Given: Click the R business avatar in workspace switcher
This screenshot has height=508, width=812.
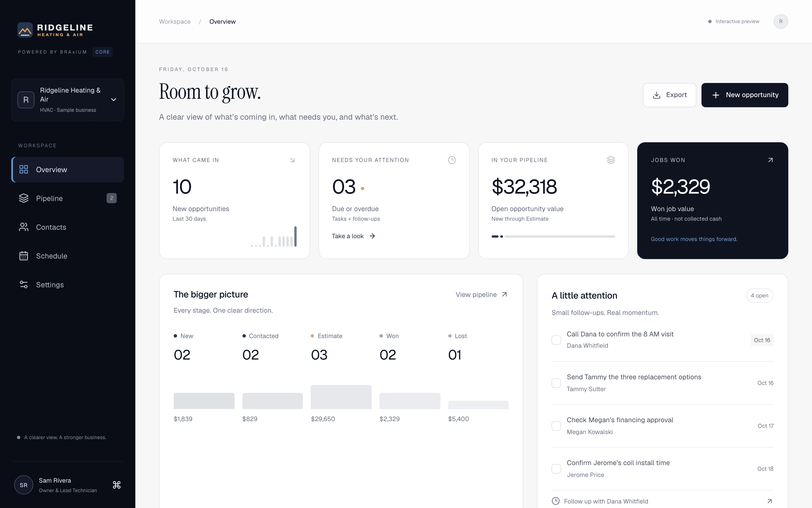Looking at the screenshot, I should (26, 100).
